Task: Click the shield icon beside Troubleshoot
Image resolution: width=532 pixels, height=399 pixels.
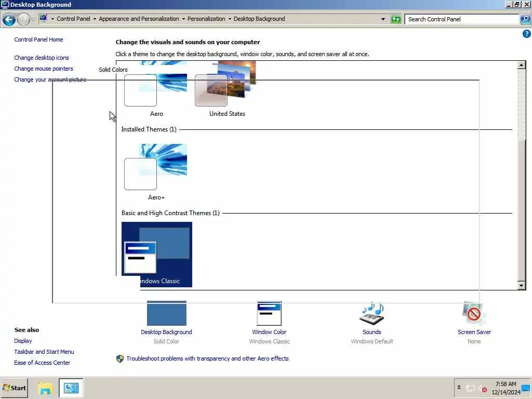Action: tap(120, 358)
